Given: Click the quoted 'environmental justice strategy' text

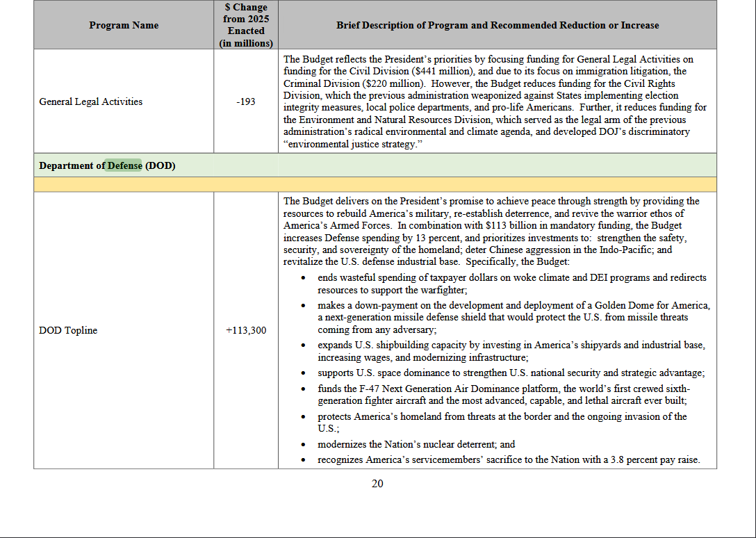Looking at the screenshot, I should coord(353,145).
